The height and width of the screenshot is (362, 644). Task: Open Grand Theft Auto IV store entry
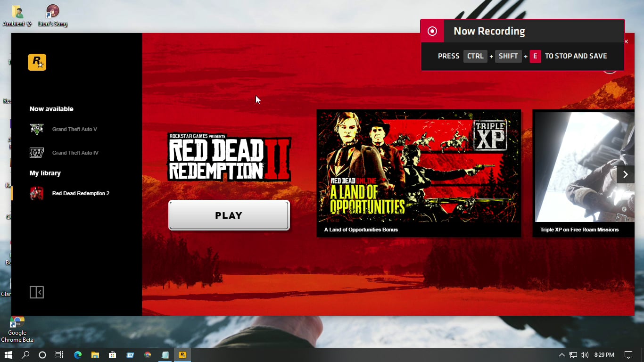(x=75, y=153)
